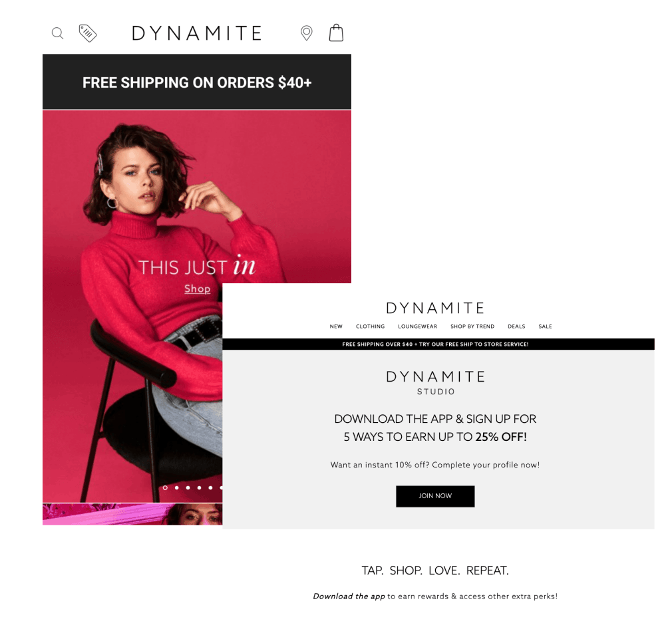
Task: Click the mobile DYNAMITE logo
Action: pyautogui.click(x=197, y=33)
